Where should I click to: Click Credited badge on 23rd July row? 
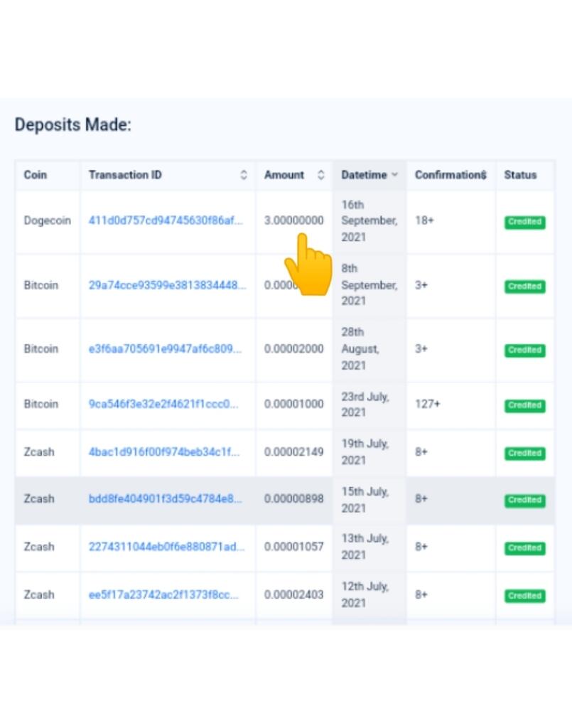(524, 405)
